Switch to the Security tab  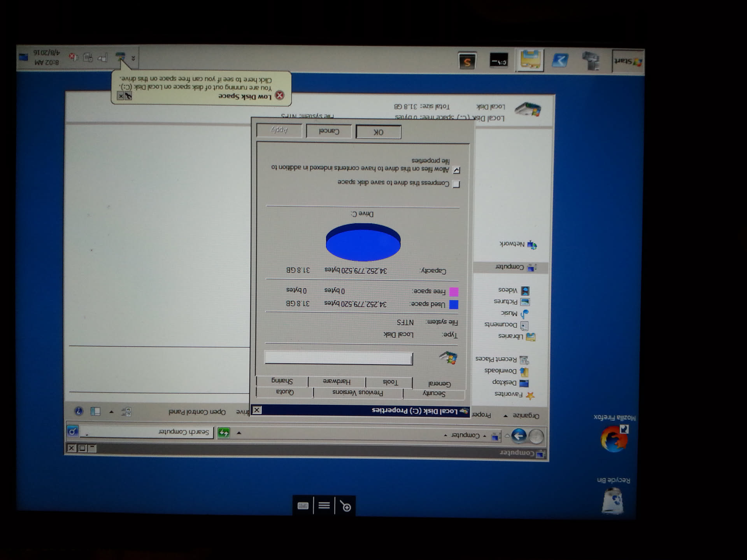(x=434, y=393)
